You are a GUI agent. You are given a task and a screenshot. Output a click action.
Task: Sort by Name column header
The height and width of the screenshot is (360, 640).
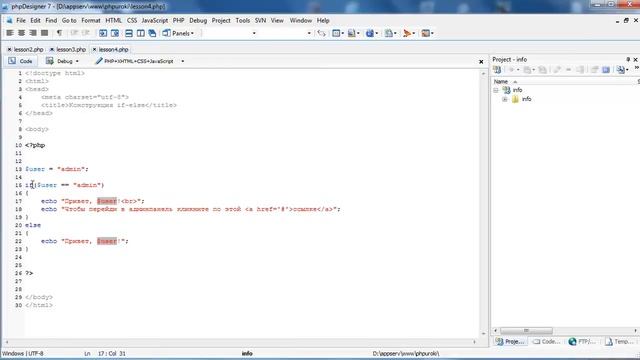point(563,82)
